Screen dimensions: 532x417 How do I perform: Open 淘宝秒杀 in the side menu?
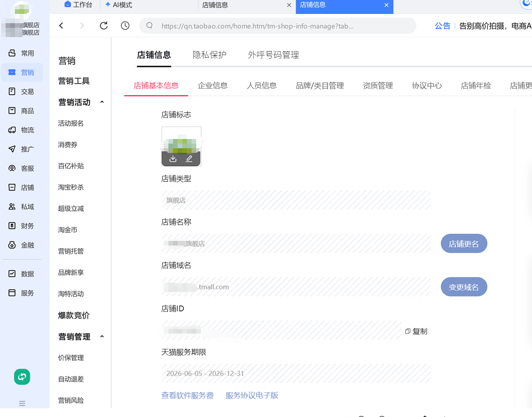pyautogui.click(x=71, y=187)
